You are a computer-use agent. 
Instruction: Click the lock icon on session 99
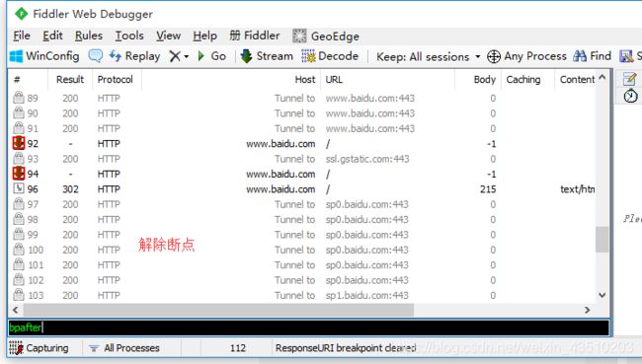click(19, 234)
